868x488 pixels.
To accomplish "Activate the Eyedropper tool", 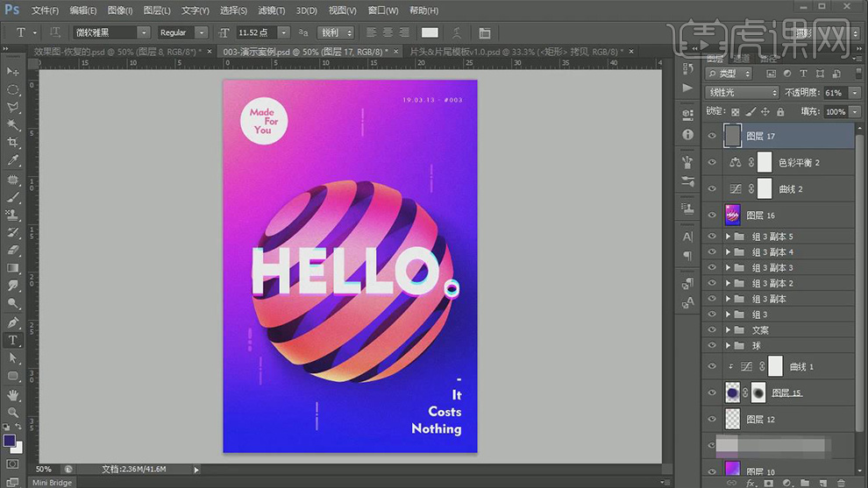I will [x=12, y=161].
